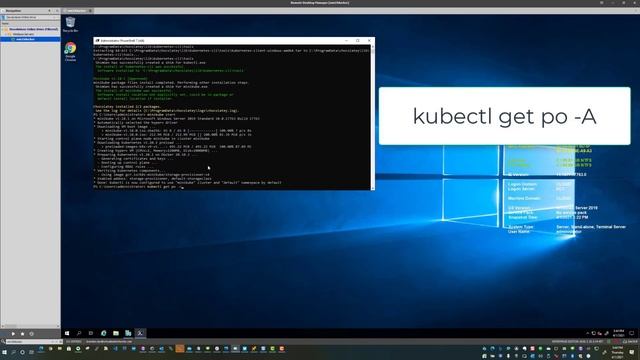The width and height of the screenshot is (640, 360).
Task: Open host Task View button
Action: [x=31, y=352]
